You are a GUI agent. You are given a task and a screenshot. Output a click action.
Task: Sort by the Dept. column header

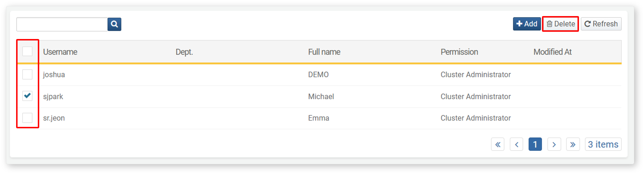(x=184, y=52)
